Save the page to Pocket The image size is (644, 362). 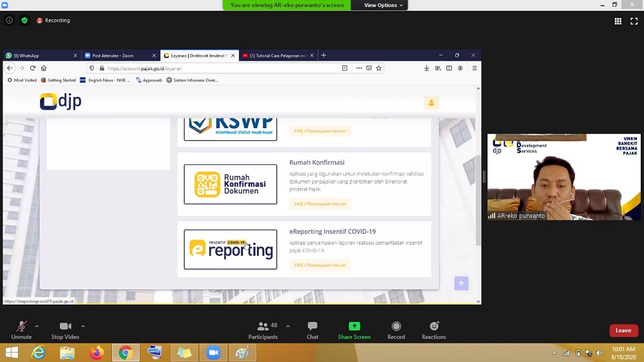point(369,68)
